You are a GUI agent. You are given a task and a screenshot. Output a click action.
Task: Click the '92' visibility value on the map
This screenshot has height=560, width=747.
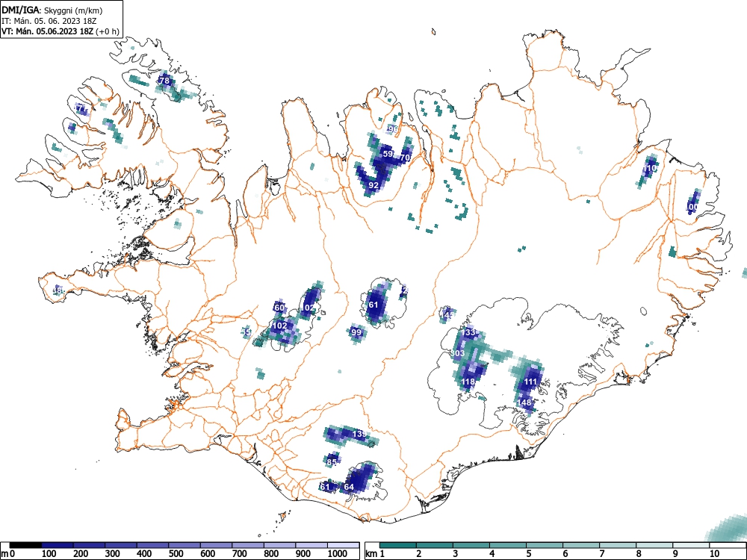[374, 185]
